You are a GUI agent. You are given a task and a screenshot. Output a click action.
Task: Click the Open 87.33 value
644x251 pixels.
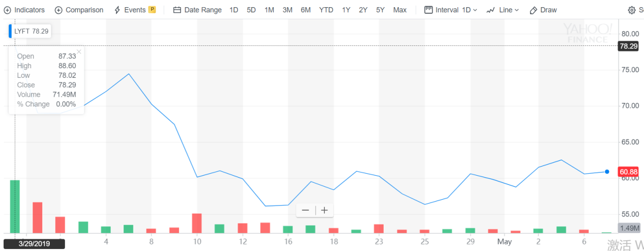(67, 57)
